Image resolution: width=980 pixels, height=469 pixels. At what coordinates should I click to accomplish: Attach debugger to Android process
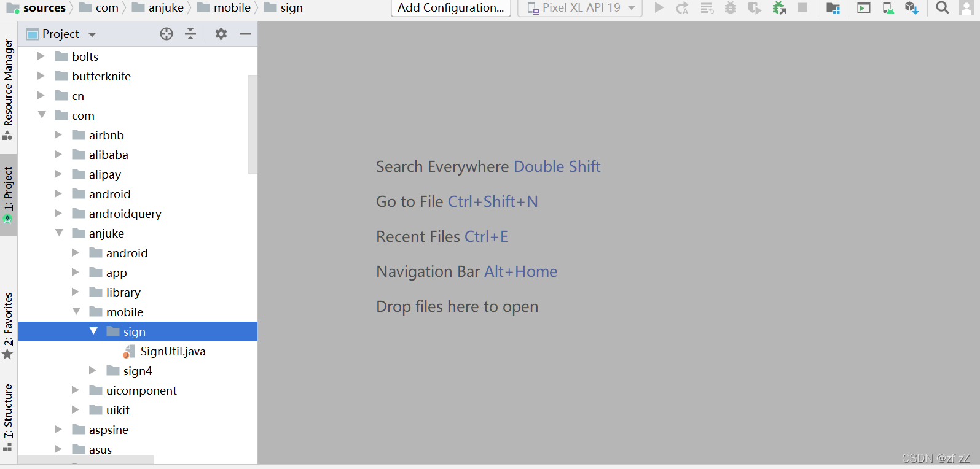(x=779, y=8)
